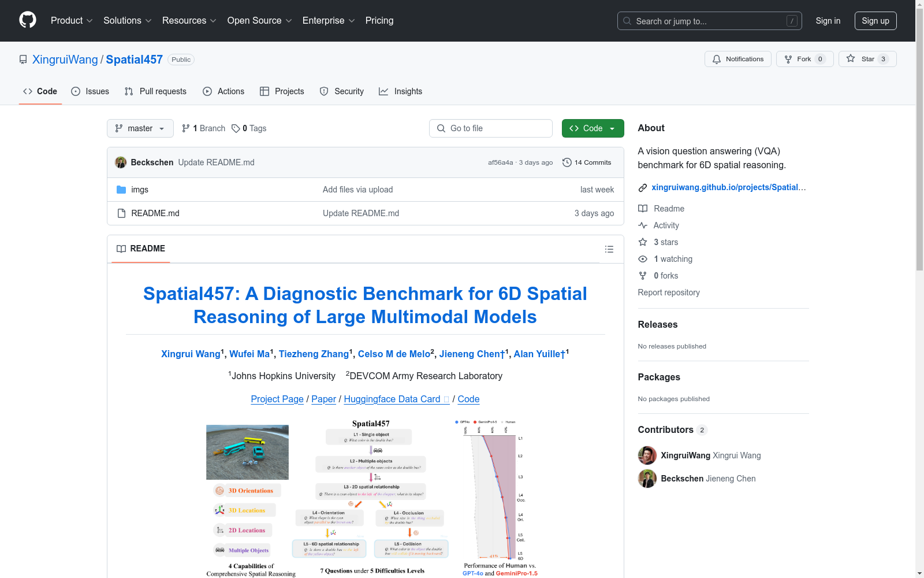This screenshot has height=578, width=924.
Task: Open the Projects tab
Action: pos(282,91)
